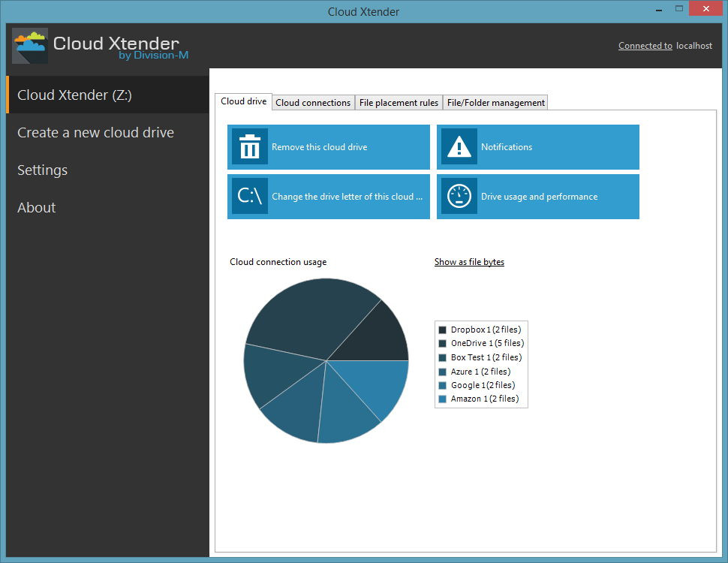The width and height of the screenshot is (728, 563).
Task: Close the Cloud Xtender window
Action: [705, 9]
